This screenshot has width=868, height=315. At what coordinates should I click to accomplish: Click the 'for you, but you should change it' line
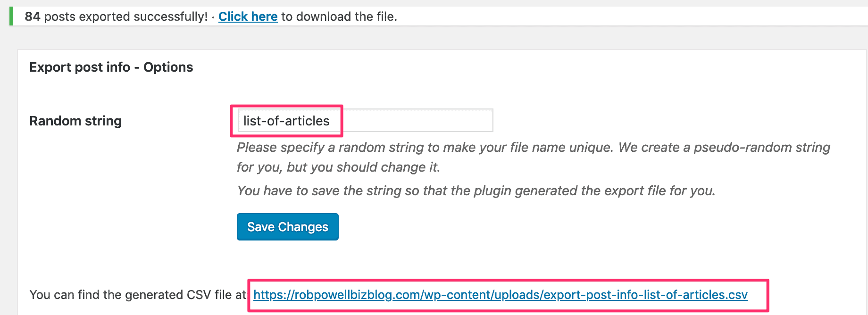click(x=338, y=167)
